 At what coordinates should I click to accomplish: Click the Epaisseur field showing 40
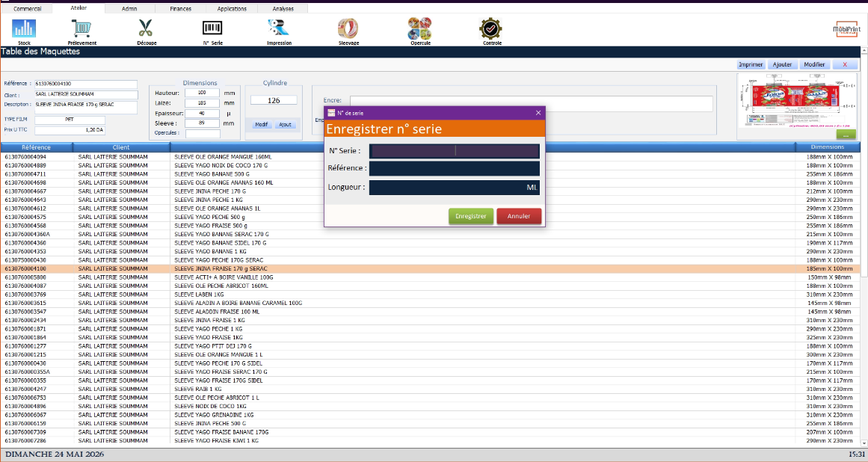coord(202,114)
